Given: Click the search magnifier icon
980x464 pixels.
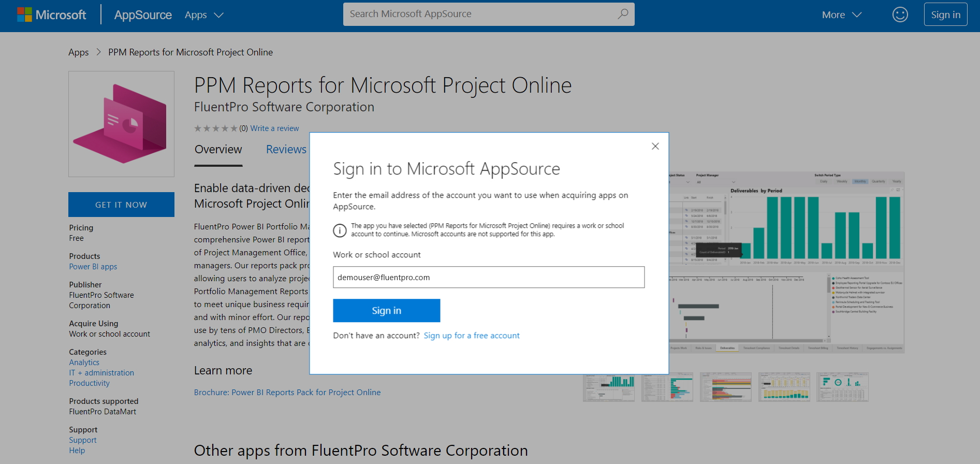Looking at the screenshot, I should 623,14.
